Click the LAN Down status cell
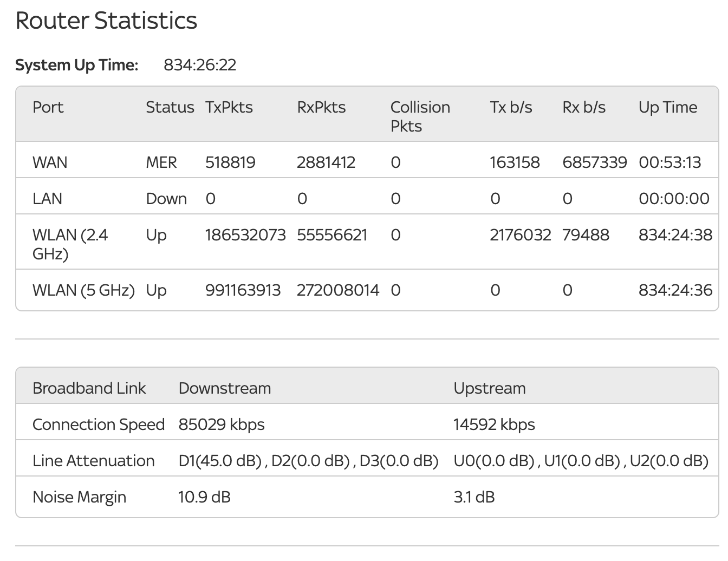Screen dimensions: 728x561 pyautogui.click(x=166, y=199)
